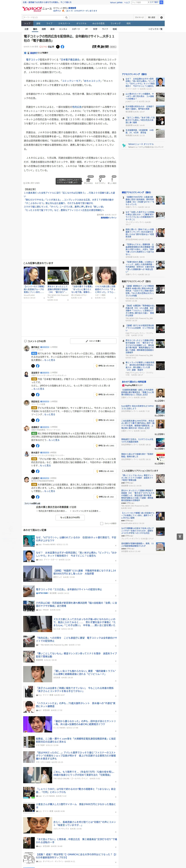This screenshot has height=868, width=186.
Task: Share the article on X from the headline area
Action: 57,47
